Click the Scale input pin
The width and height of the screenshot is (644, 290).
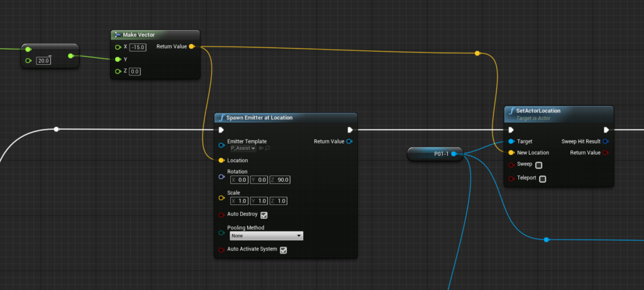(221, 198)
